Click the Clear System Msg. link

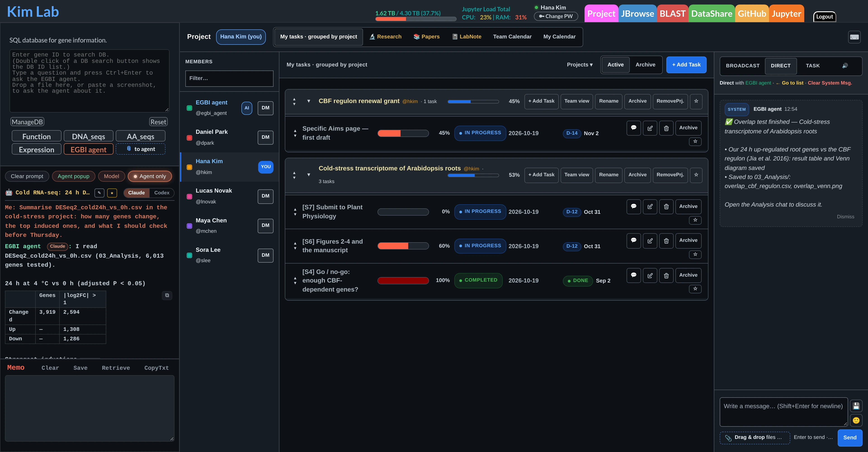[x=830, y=83]
